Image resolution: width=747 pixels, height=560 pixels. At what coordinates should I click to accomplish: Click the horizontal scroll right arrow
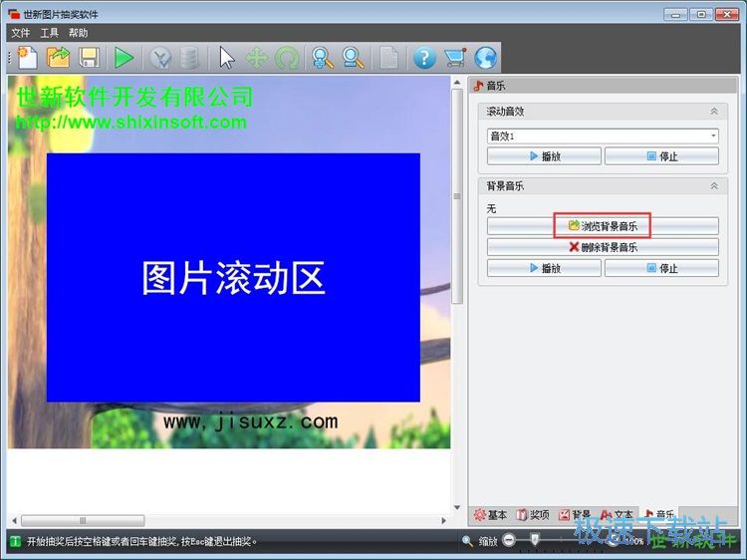coord(444,520)
